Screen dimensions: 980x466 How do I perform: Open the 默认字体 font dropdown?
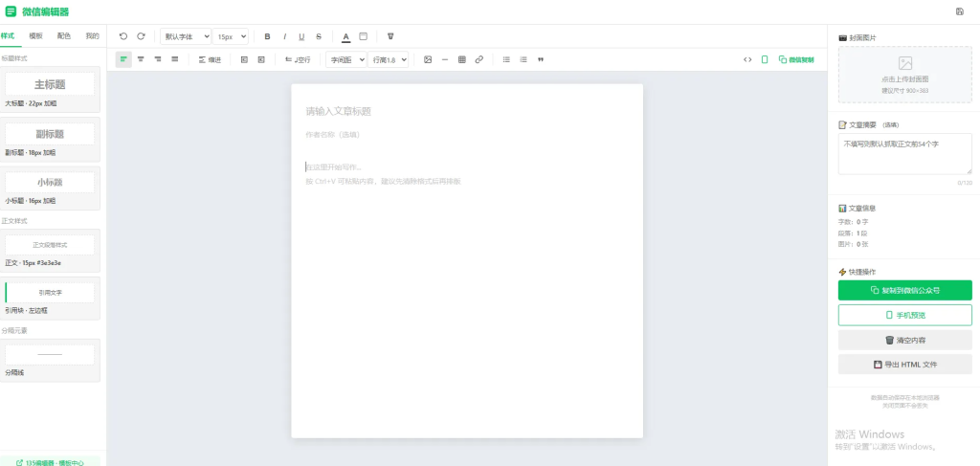186,36
